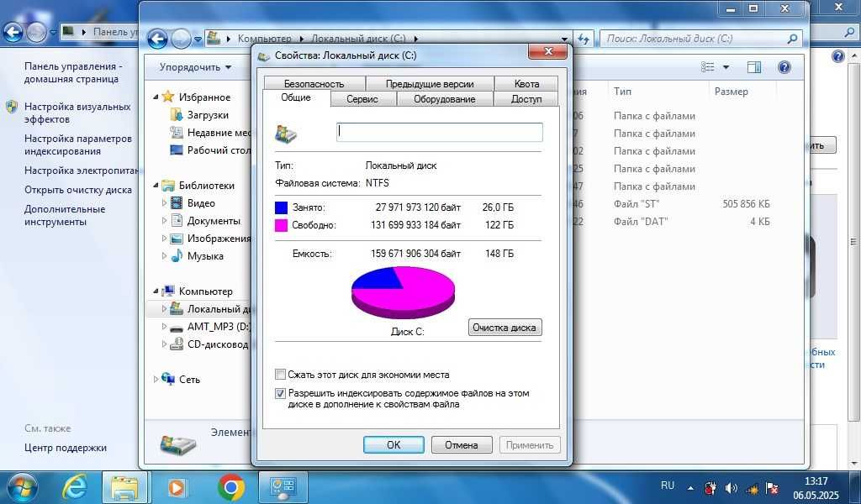Confirm with the OK button
This screenshot has height=504, width=861.
[394, 444]
